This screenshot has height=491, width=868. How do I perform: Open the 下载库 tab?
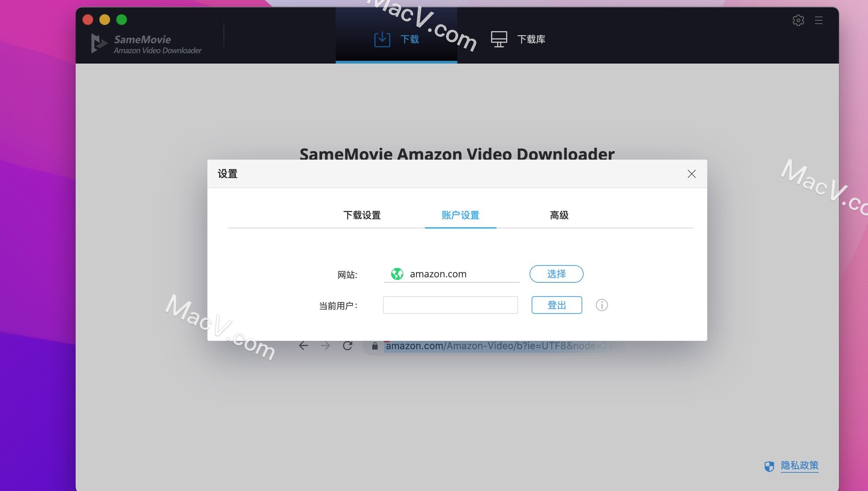[x=518, y=39]
